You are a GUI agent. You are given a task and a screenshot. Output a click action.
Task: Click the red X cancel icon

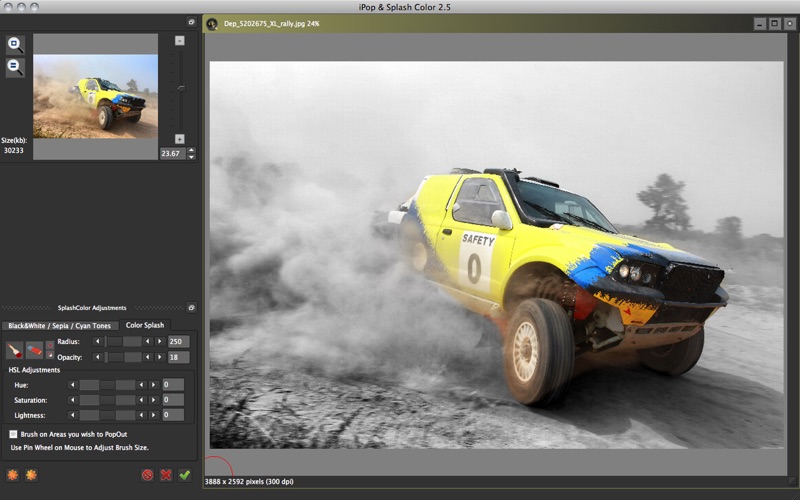pos(166,474)
